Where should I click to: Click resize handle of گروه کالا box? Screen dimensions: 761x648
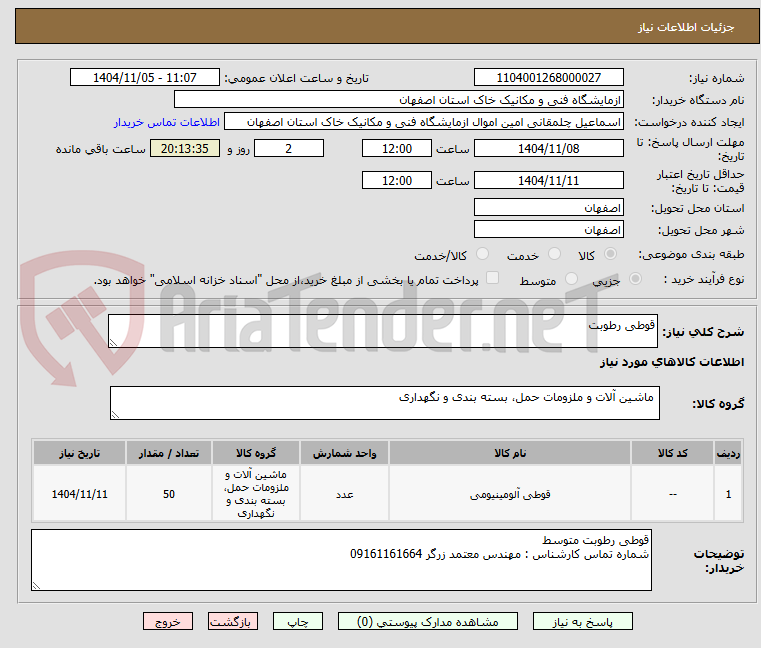(115, 415)
